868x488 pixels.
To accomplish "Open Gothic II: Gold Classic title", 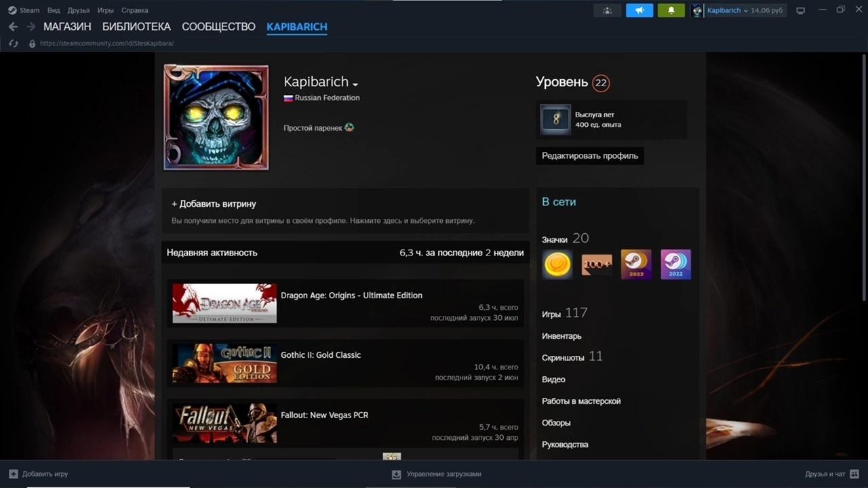I will tap(321, 355).
